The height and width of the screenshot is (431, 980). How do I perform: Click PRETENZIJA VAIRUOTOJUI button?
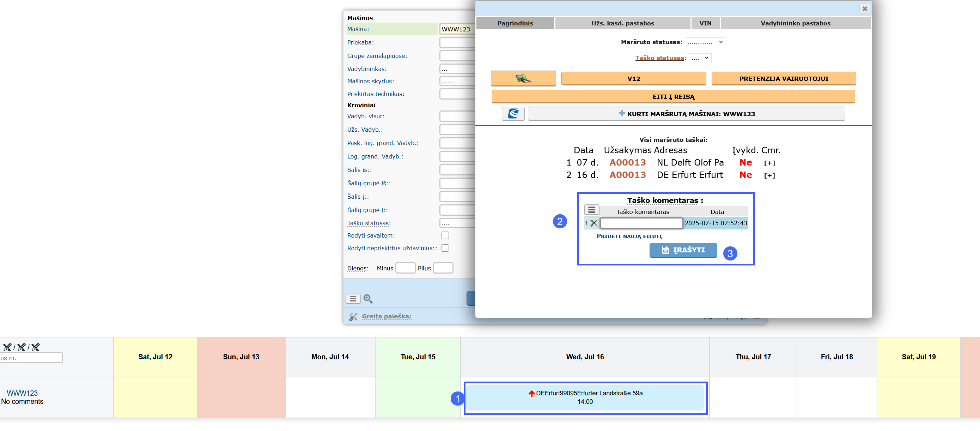coord(784,78)
